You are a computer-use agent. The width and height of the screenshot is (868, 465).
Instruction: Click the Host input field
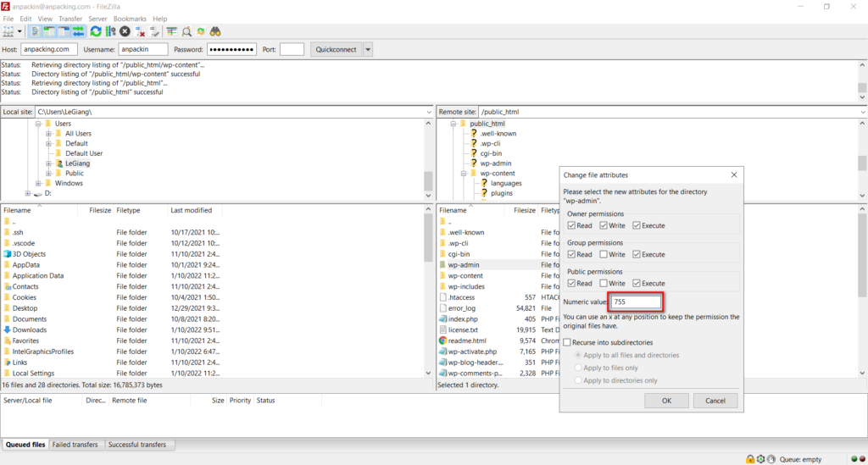[x=48, y=49]
